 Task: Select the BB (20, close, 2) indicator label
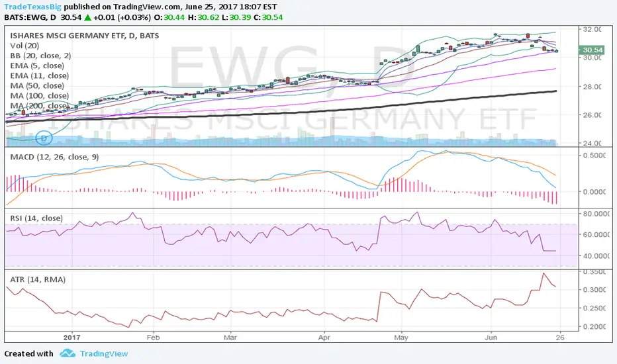[x=40, y=56]
